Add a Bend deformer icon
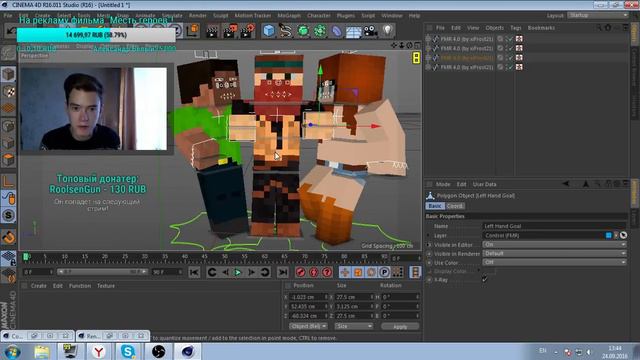 coord(337,31)
